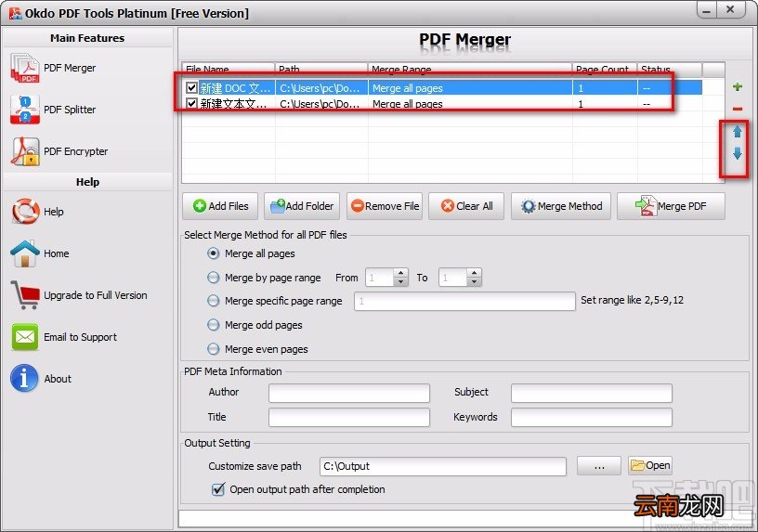Viewport: 758px width, 532px height.
Task: Click the Path column header
Action: 321,69
